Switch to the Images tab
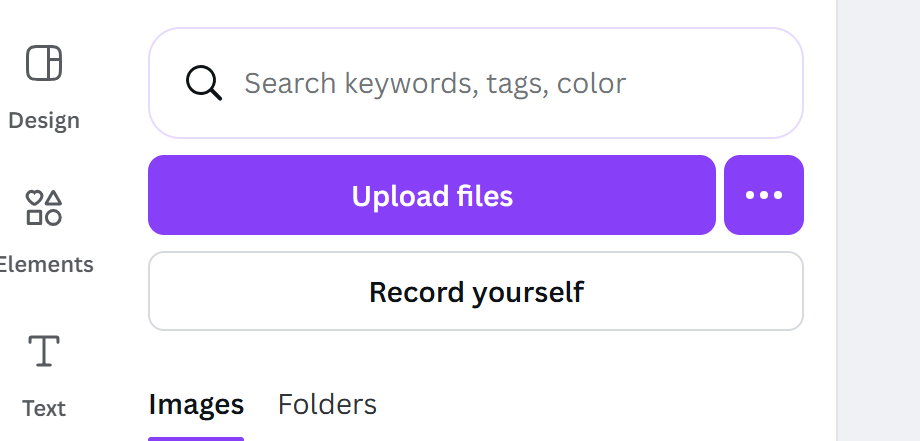This screenshot has height=441, width=920. pyautogui.click(x=196, y=404)
